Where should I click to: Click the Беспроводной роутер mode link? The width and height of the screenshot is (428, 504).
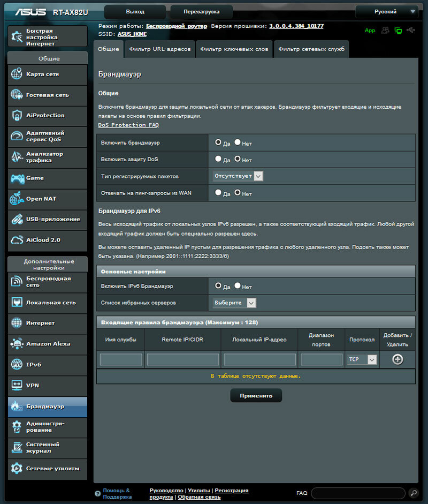pos(177,26)
